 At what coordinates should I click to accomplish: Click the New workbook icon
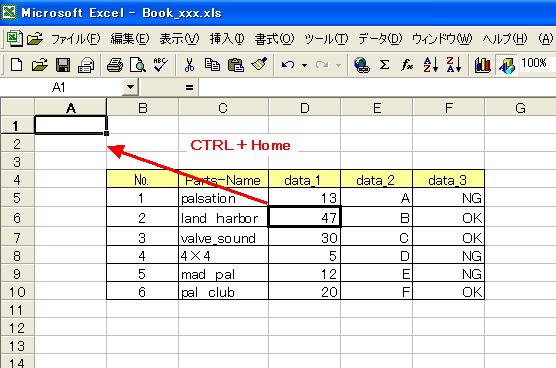tap(16, 65)
